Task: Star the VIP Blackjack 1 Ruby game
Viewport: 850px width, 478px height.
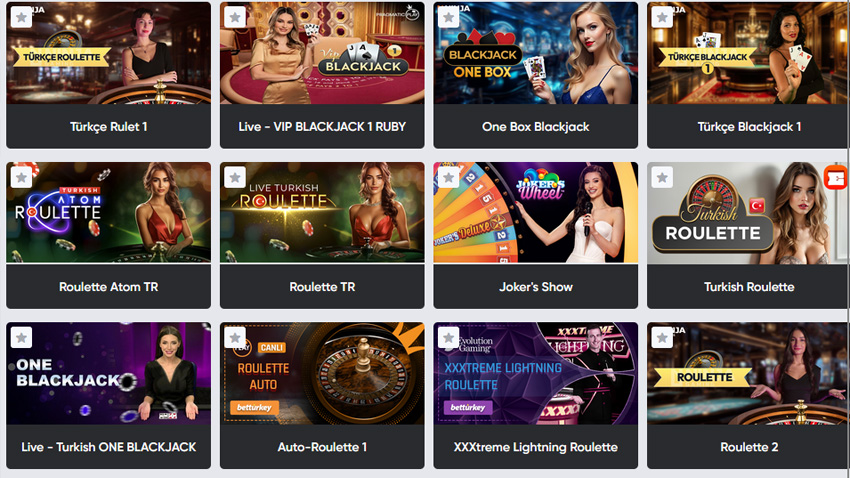Action: [x=235, y=17]
